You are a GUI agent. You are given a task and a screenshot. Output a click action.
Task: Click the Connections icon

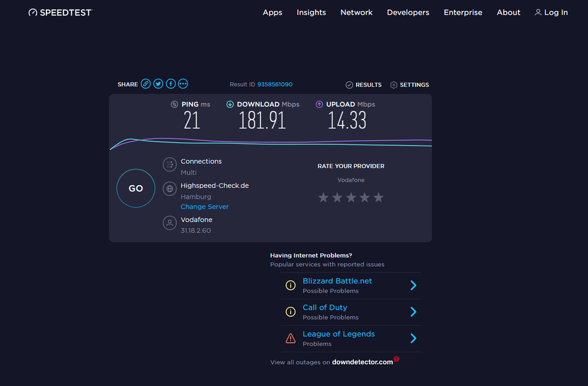click(170, 164)
